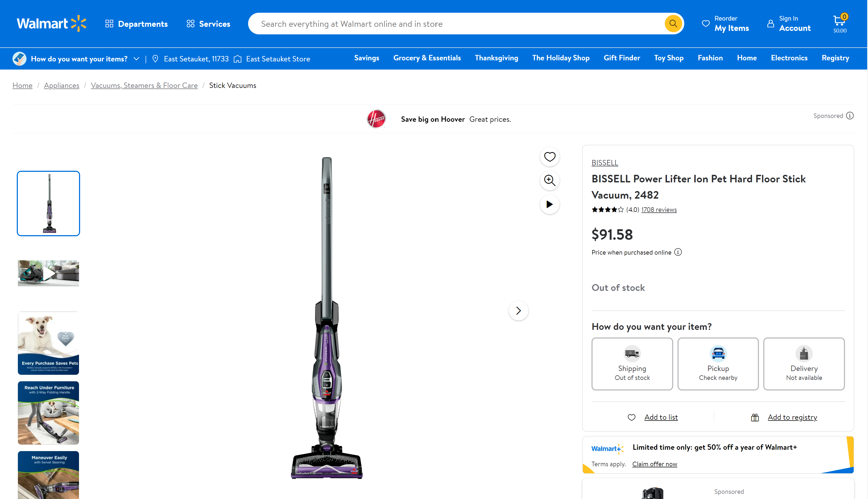Image resolution: width=868 pixels, height=499 pixels.
Task: Open the Grocery & Essentials category
Action: click(x=427, y=58)
